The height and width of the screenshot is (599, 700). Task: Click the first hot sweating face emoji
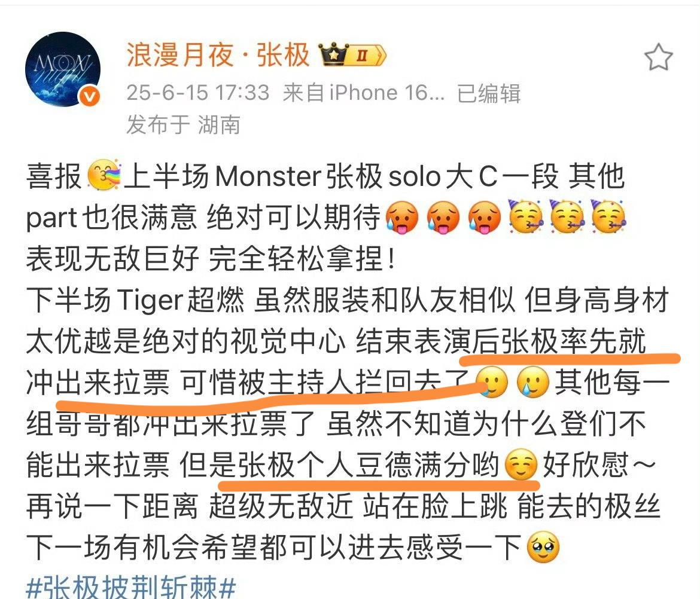[402, 217]
